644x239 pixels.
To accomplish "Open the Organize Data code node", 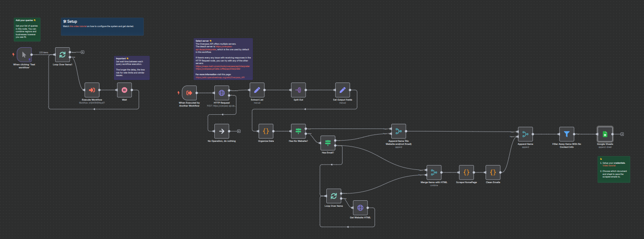I will (x=266, y=131).
